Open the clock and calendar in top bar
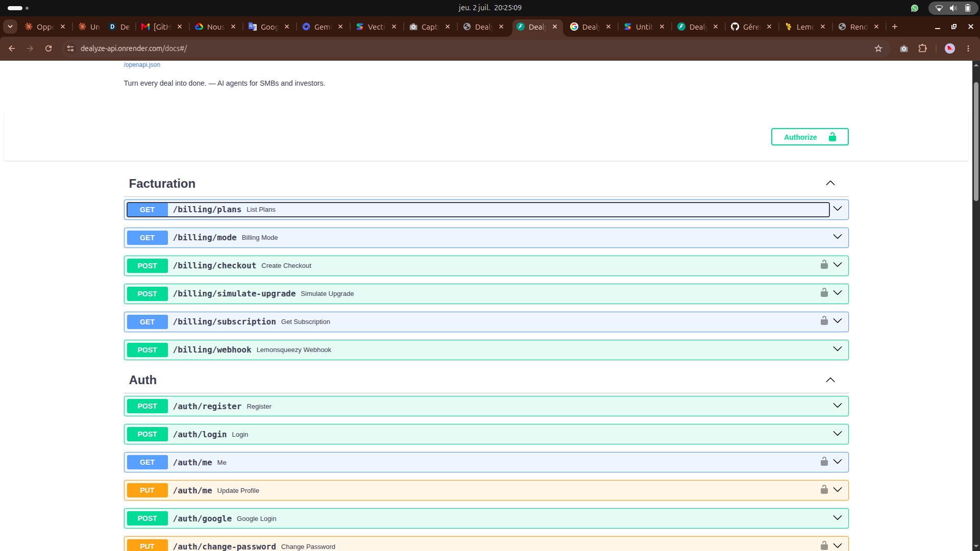Image resolution: width=980 pixels, height=551 pixels. [490, 8]
